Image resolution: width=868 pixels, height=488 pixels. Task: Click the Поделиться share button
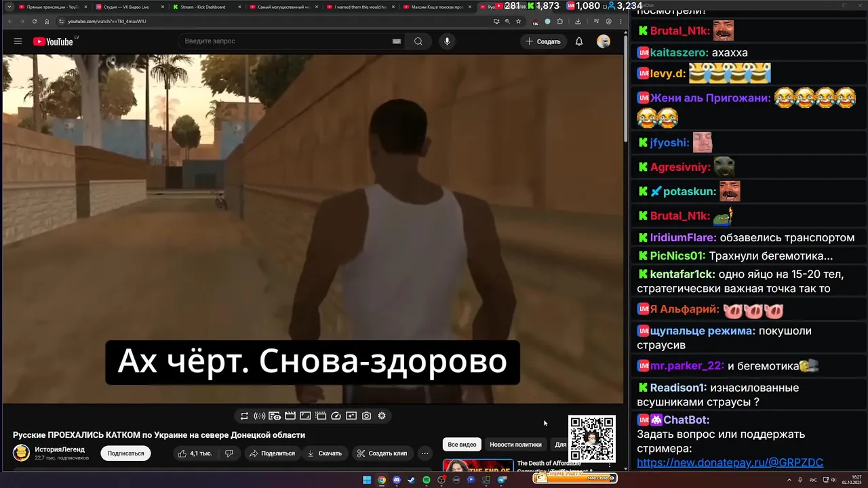pos(272,453)
